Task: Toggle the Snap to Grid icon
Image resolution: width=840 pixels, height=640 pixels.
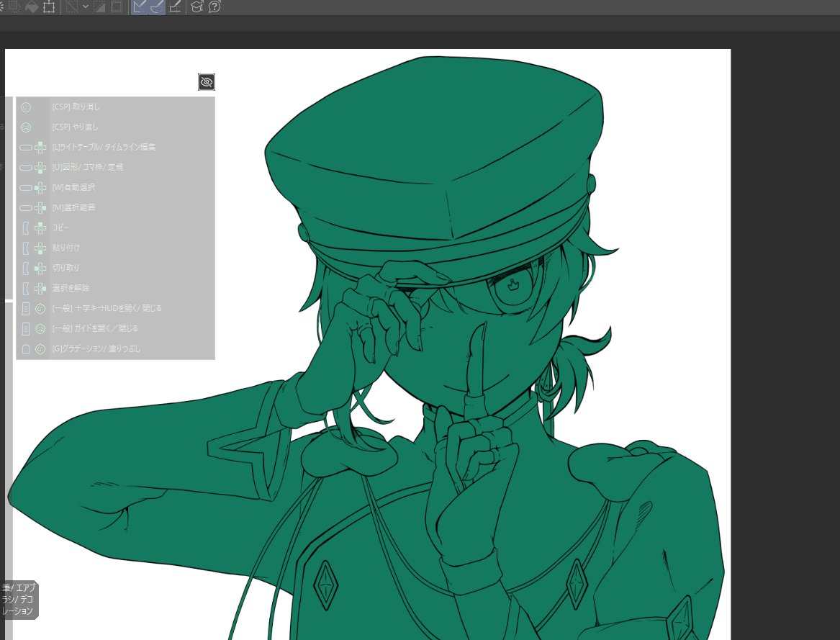Action: (175, 6)
